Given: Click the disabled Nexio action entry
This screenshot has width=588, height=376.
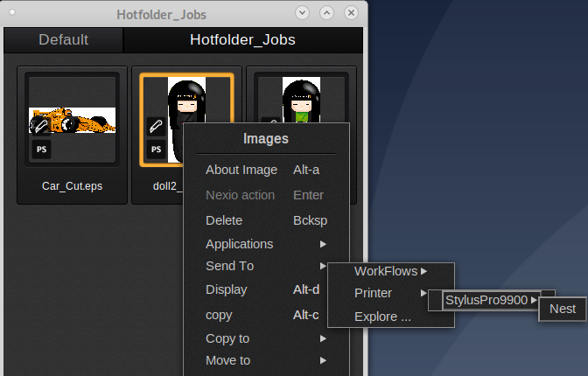Looking at the screenshot, I should [266, 195].
